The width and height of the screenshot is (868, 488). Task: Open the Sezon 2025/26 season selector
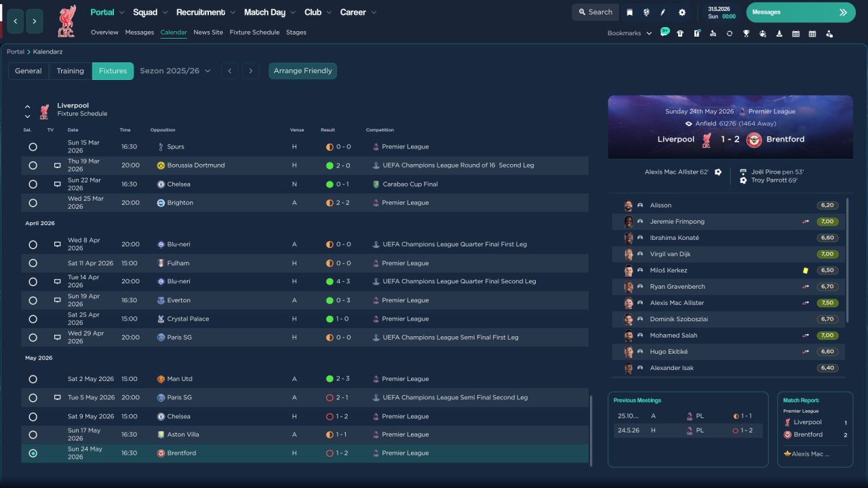point(175,71)
